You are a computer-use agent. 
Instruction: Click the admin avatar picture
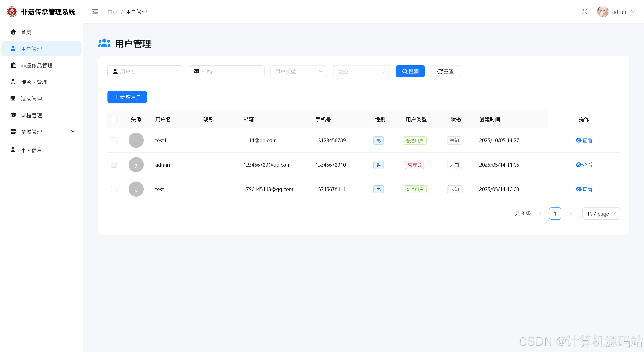click(602, 12)
